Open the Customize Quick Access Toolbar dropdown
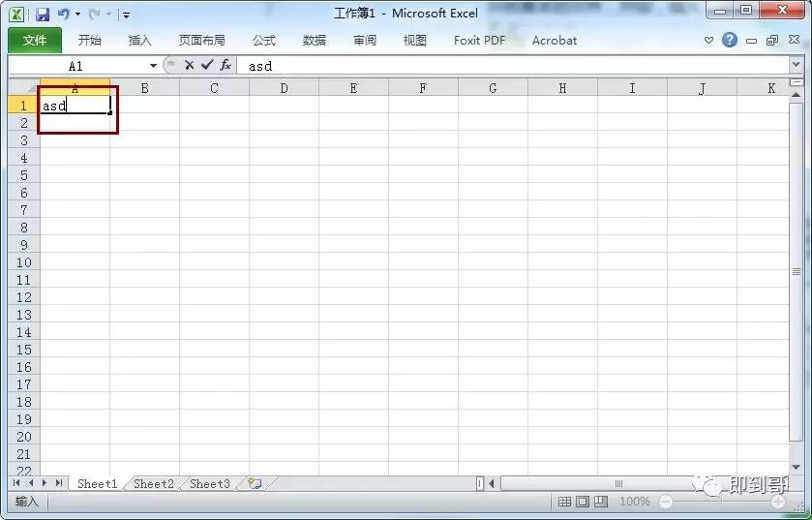This screenshot has height=520, width=812. [x=127, y=15]
